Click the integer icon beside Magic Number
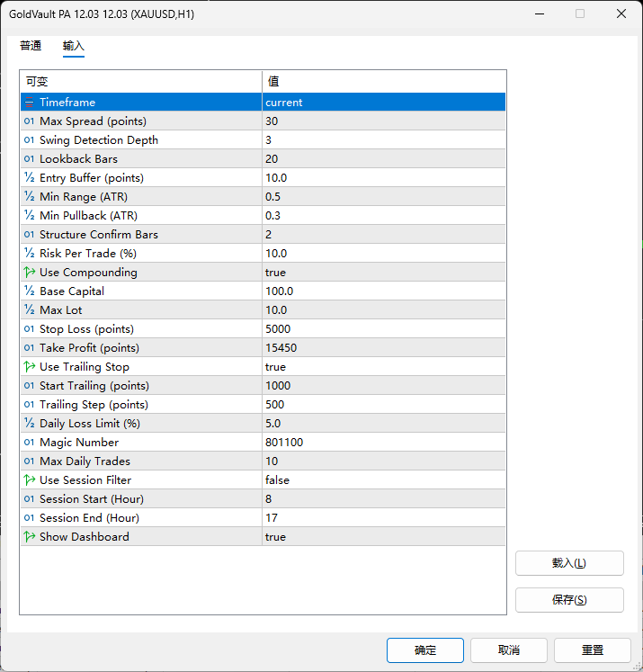This screenshot has width=643, height=672. click(x=29, y=443)
